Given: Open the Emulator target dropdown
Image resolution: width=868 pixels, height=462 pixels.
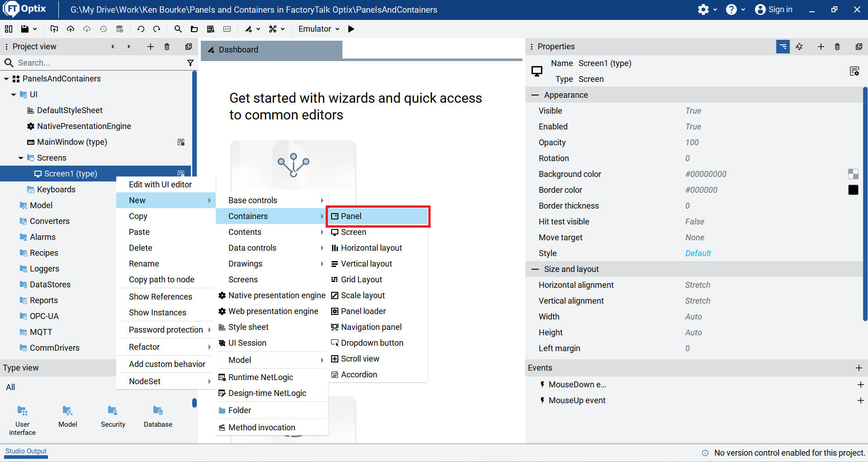Looking at the screenshot, I should (x=319, y=29).
